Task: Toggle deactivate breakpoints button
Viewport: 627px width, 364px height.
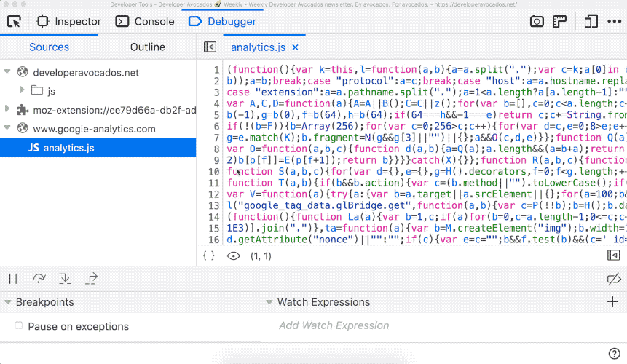Action: (x=612, y=279)
